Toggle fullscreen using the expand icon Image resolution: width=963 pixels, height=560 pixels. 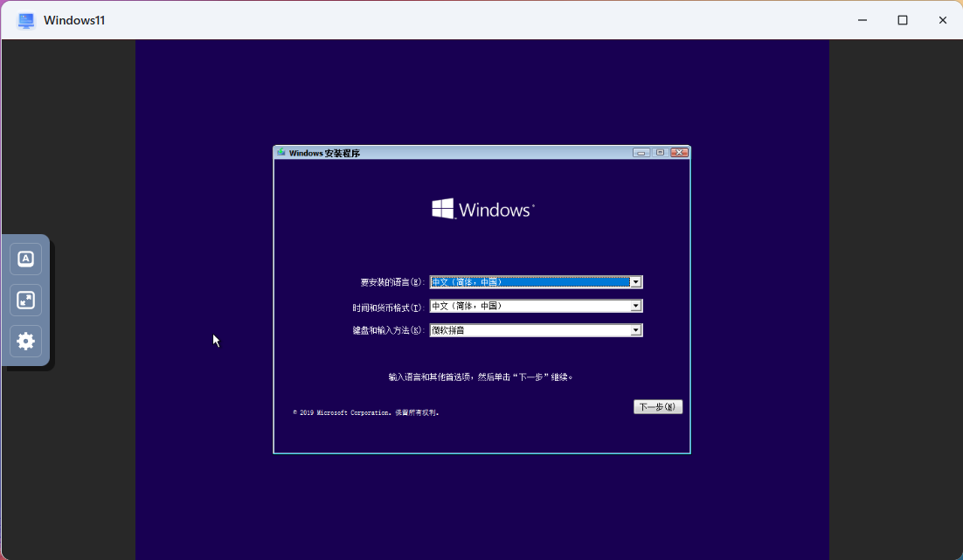(26, 301)
